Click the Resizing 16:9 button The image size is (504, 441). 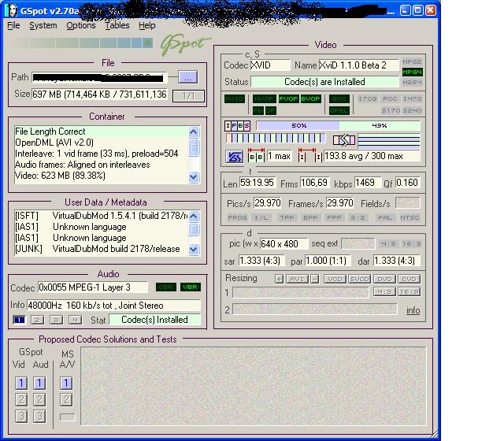[409, 291]
